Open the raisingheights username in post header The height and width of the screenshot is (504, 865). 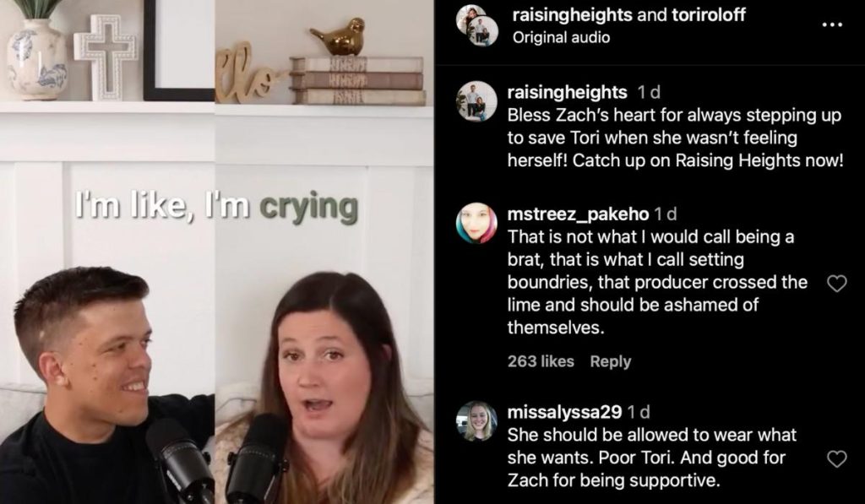pos(572,15)
